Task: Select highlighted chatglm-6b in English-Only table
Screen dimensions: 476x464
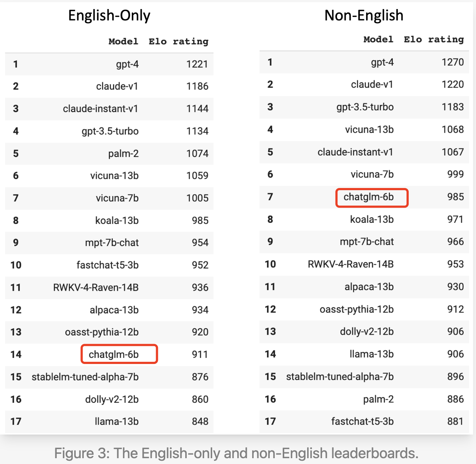Action: (x=114, y=354)
